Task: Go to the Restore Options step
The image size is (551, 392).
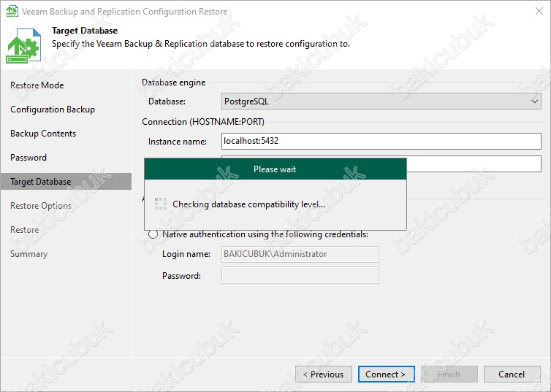Action: coord(41,206)
